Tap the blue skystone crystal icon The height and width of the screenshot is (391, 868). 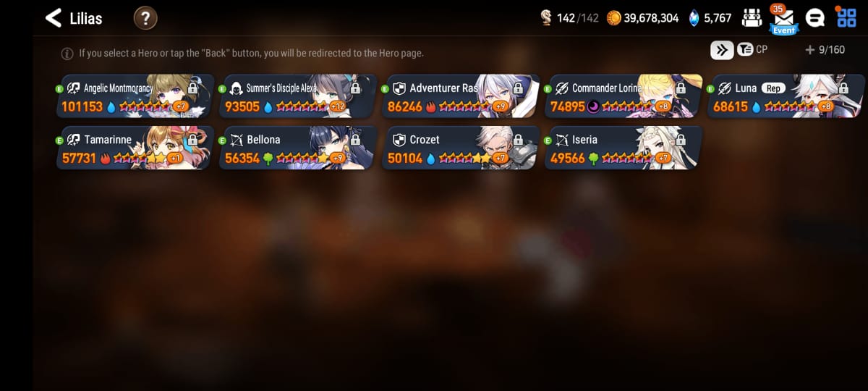pyautogui.click(x=694, y=18)
